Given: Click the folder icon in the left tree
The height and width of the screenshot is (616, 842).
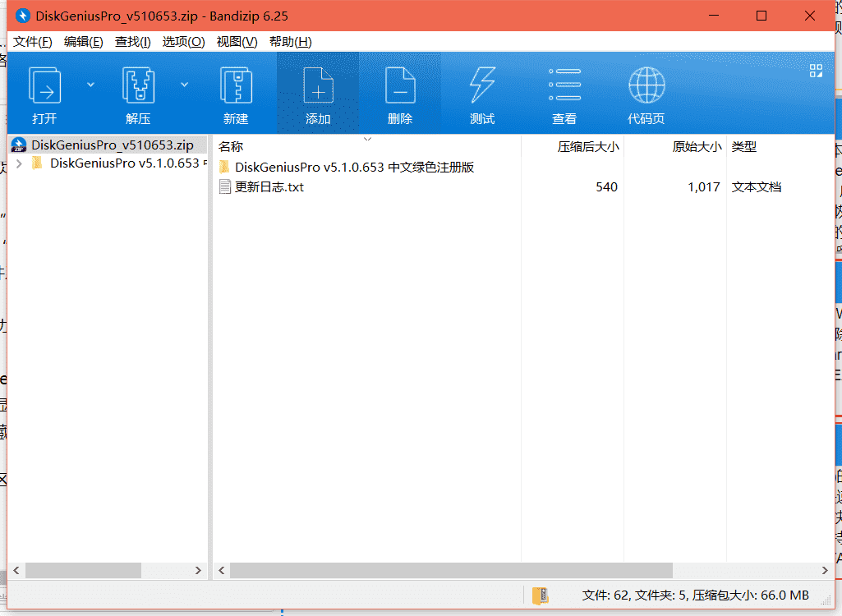Looking at the screenshot, I should point(37,163).
